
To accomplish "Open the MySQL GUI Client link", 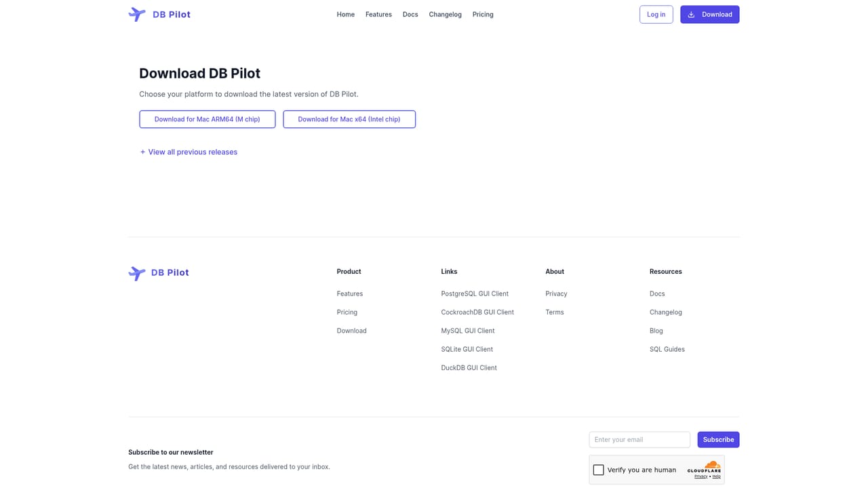I will point(468,331).
